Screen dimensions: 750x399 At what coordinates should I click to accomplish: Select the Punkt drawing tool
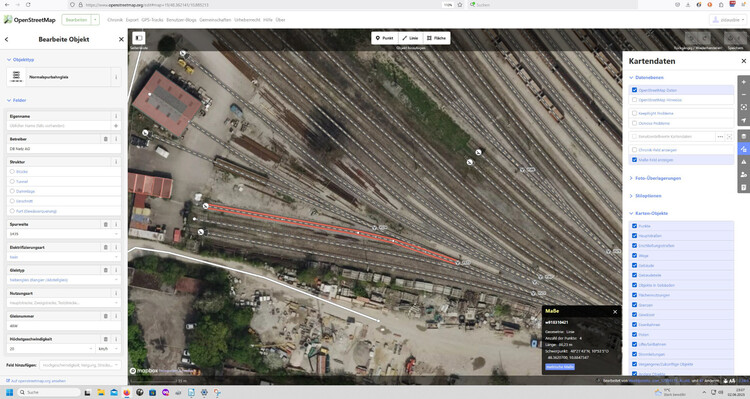385,38
